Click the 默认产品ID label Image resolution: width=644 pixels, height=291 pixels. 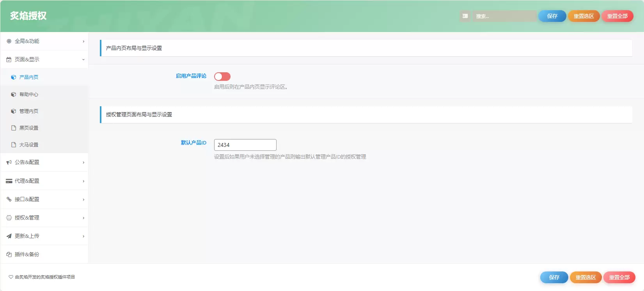(193, 143)
